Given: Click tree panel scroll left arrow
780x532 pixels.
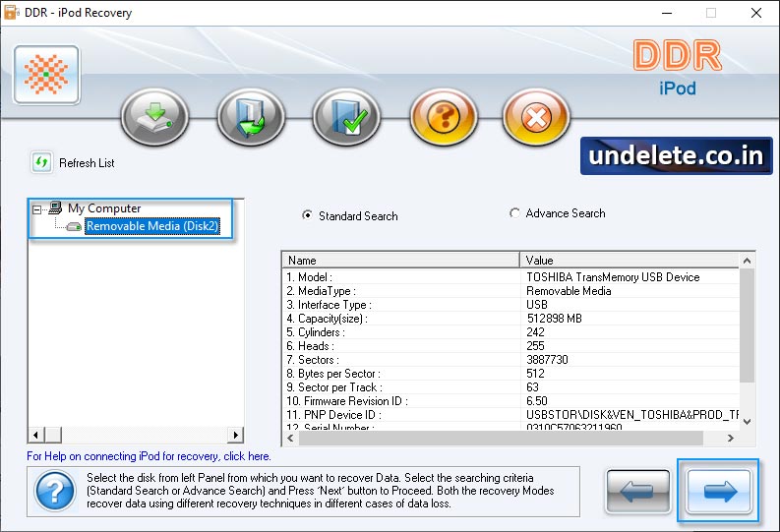Looking at the screenshot, I should (x=35, y=435).
